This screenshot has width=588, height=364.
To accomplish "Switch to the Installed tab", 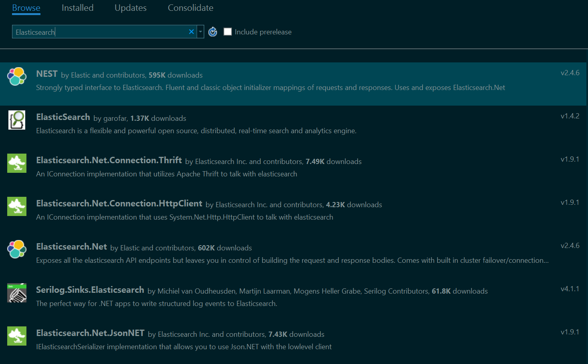I will point(77,8).
